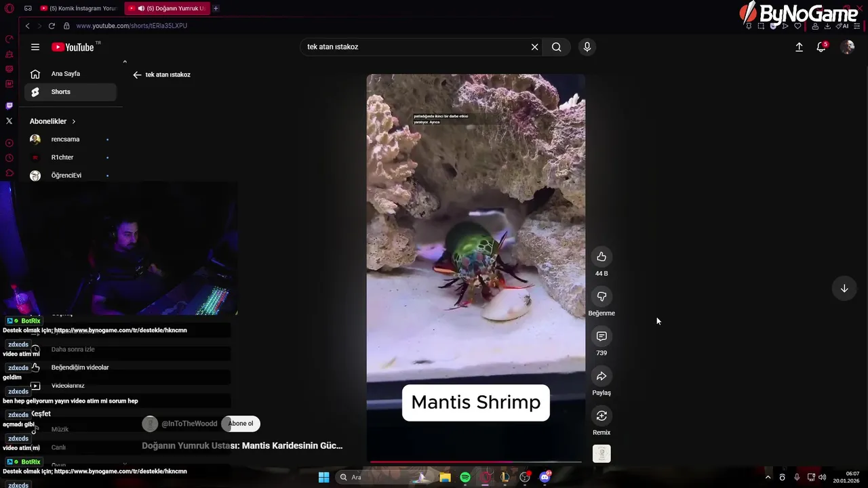868x488 pixels.
Task: Navigate back in the browser
Action: pos(27,26)
